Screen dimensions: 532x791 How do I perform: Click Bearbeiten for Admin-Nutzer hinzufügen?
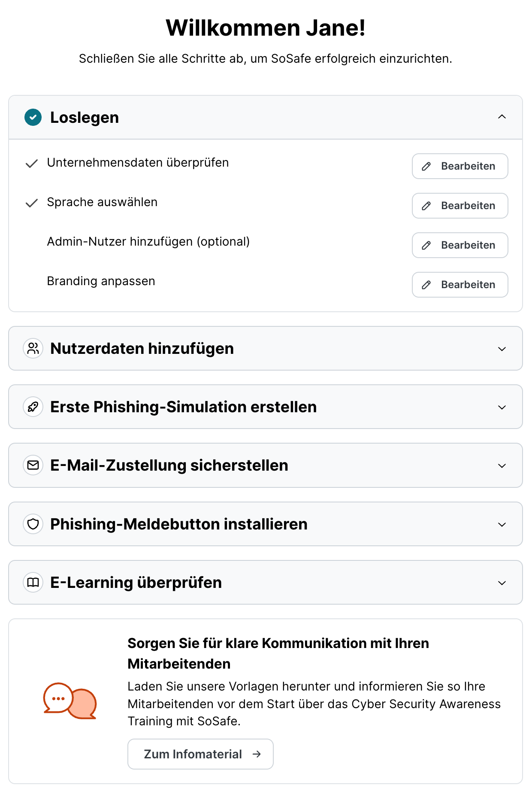tap(459, 245)
